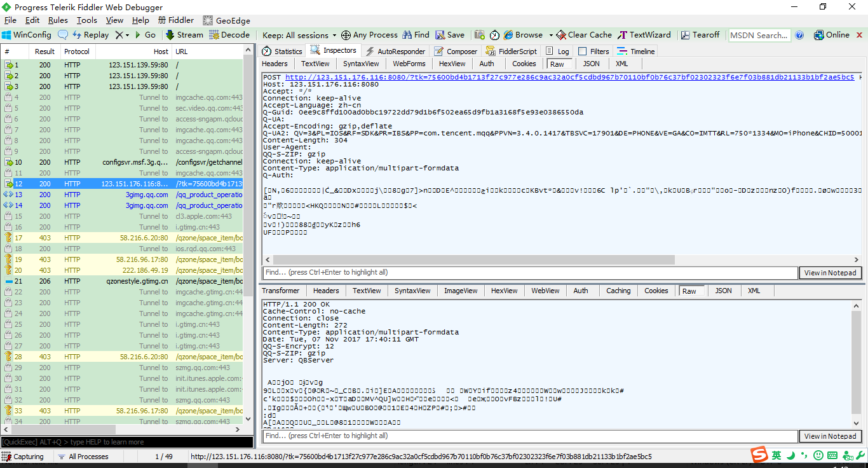Click response pane View in Notepad button
868x468 pixels.
click(x=831, y=436)
